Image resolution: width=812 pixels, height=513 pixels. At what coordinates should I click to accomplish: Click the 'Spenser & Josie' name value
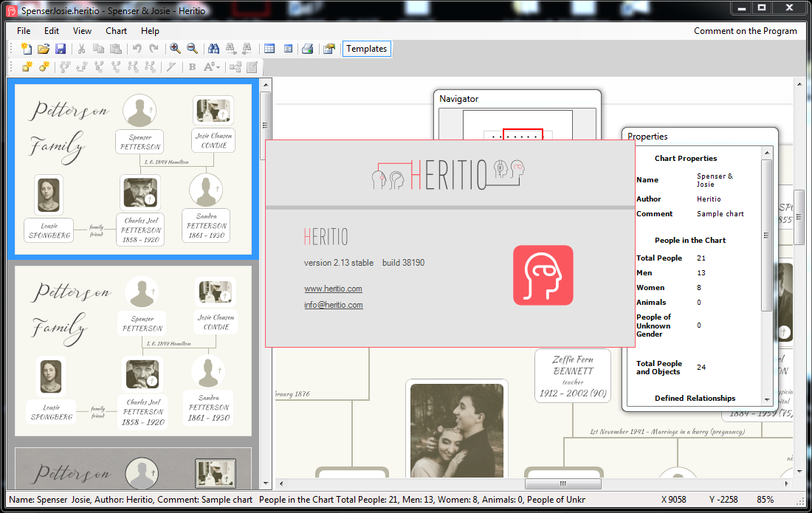[x=715, y=180]
